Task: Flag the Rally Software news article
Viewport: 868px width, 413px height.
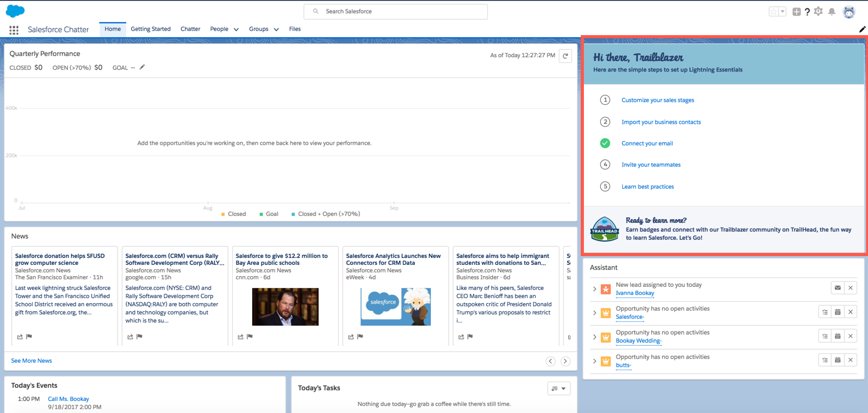Action: pos(139,337)
